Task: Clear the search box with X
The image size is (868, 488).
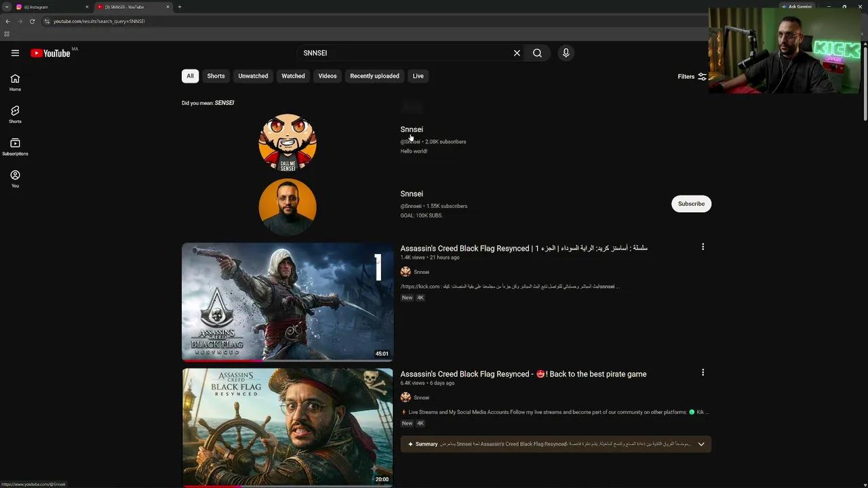Action: click(x=517, y=53)
